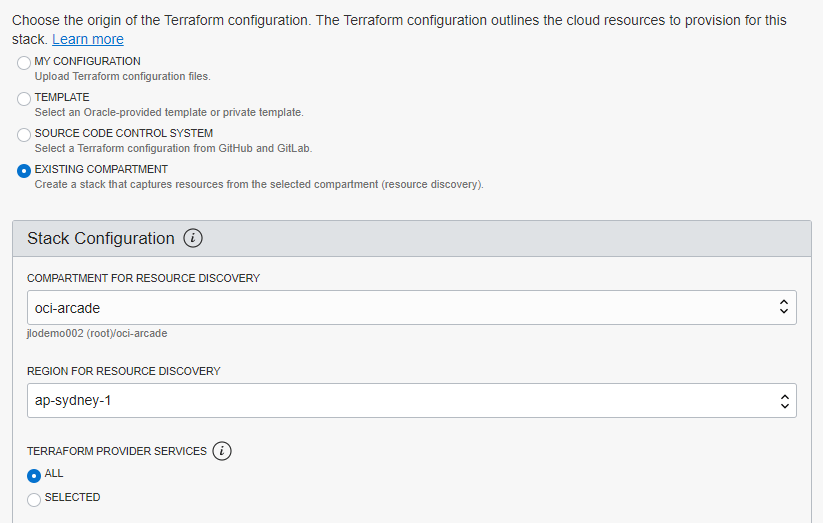Click the Terraform Provider Services info icon
823x523 pixels.
click(x=222, y=451)
